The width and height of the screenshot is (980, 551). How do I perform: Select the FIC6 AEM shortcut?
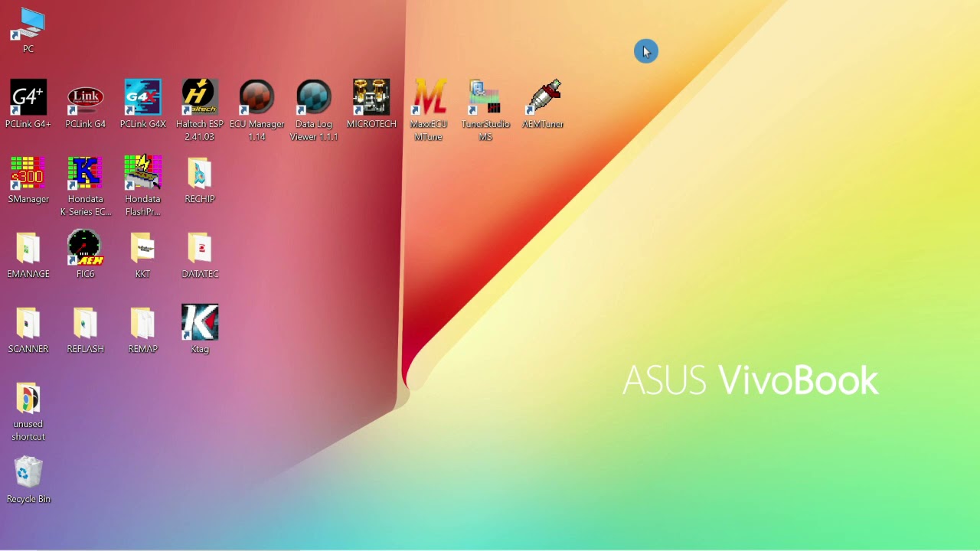coord(85,255)
